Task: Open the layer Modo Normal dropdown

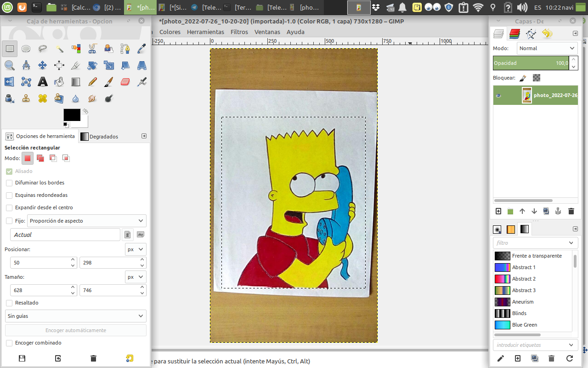Action: click(x=547, y=48)
